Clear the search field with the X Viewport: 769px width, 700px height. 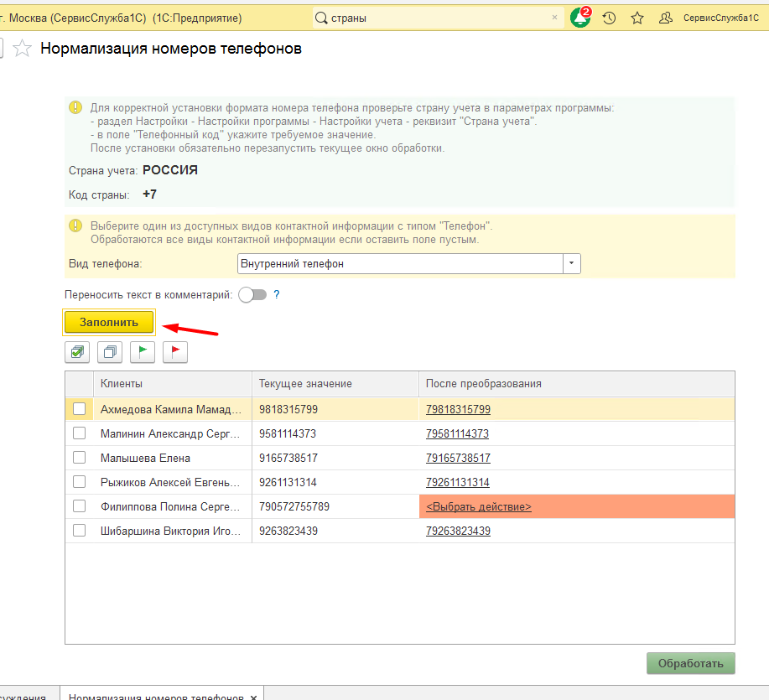tap(554, 18)
